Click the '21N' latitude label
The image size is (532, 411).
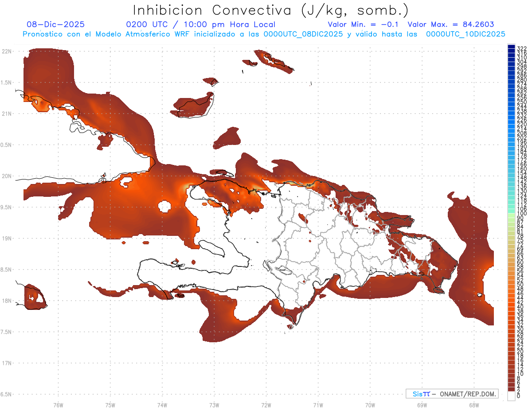[x=7, y=114]
